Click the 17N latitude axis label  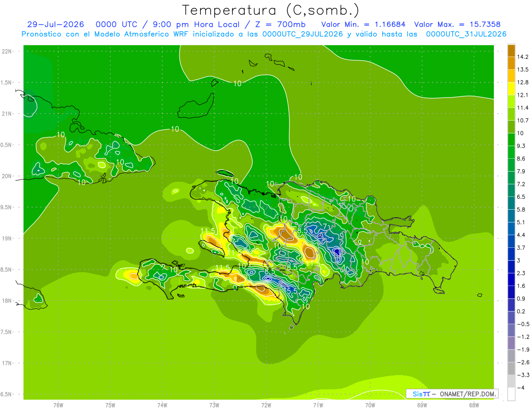pos(7,363)
